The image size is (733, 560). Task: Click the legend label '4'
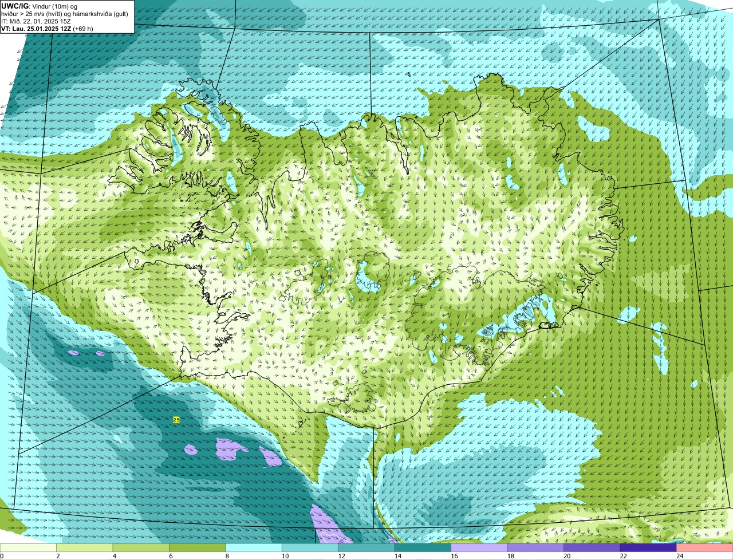tap(115, 556)
